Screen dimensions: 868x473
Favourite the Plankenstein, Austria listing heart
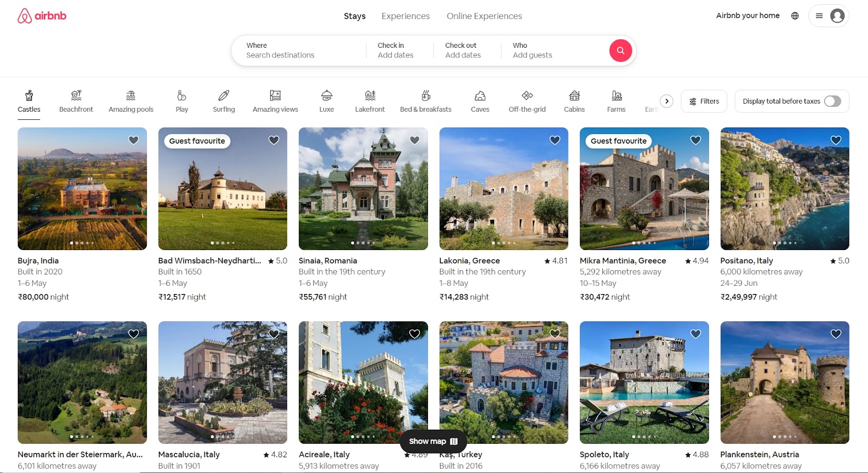(836, 334)
